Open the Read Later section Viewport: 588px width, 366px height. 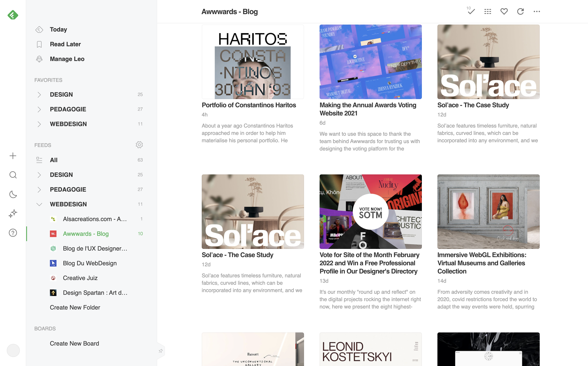65,44
